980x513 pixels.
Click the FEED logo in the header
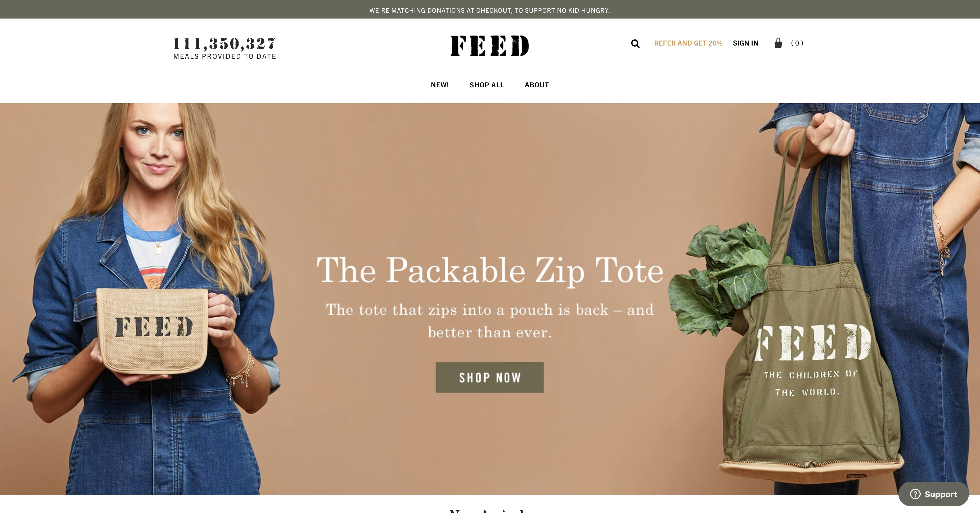click(490, 46)
